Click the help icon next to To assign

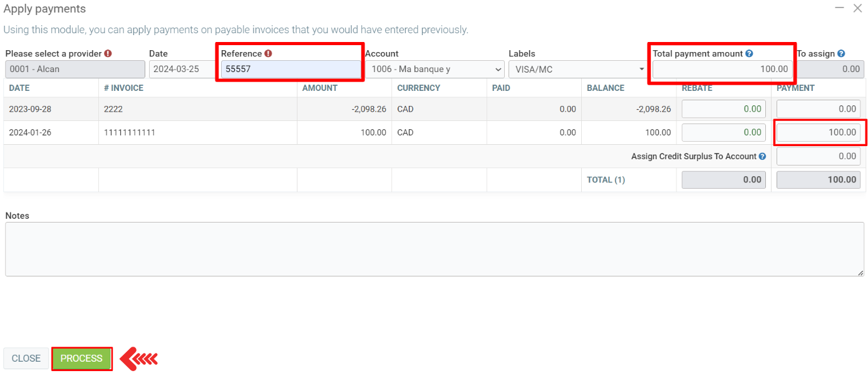pyautogui.click(x=841, y=54)
